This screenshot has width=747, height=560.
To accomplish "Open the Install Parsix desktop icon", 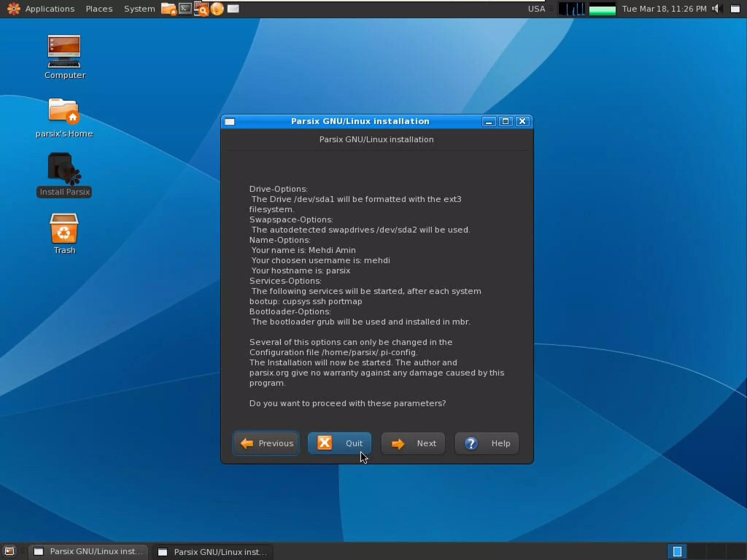I will coord(64,169).
